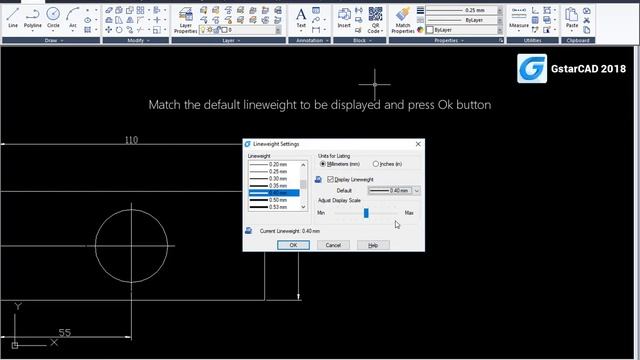The height and width of the screenshot is (360, 640).
Task: Select the Hatch tool in Draw panel
Action: (88, 30)
